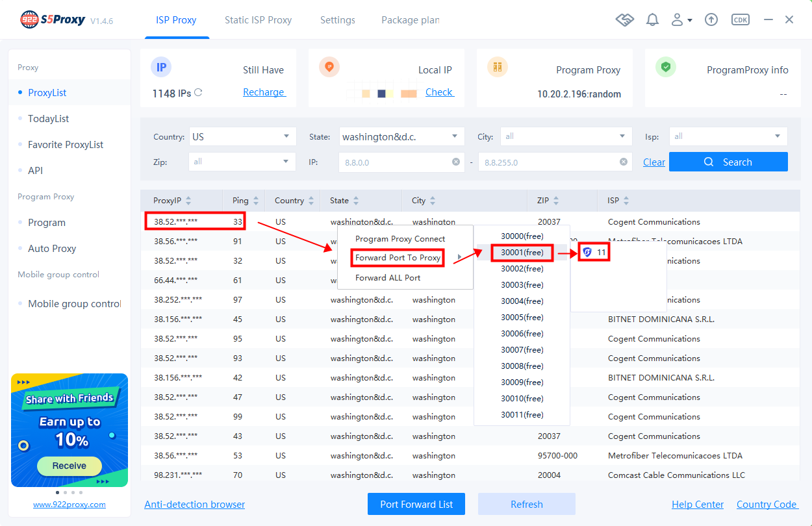
Task: Sort the table by State column arrows
Action: point(356,201)
